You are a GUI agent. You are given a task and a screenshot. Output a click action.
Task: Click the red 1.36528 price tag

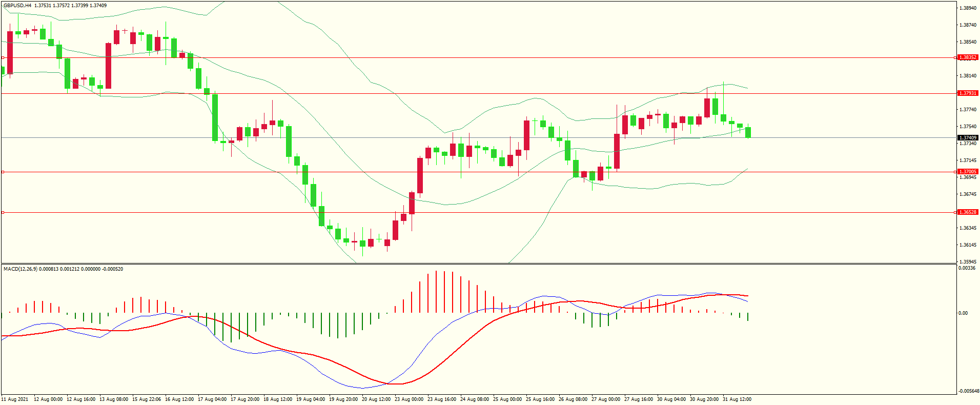(x=968, y=212)
